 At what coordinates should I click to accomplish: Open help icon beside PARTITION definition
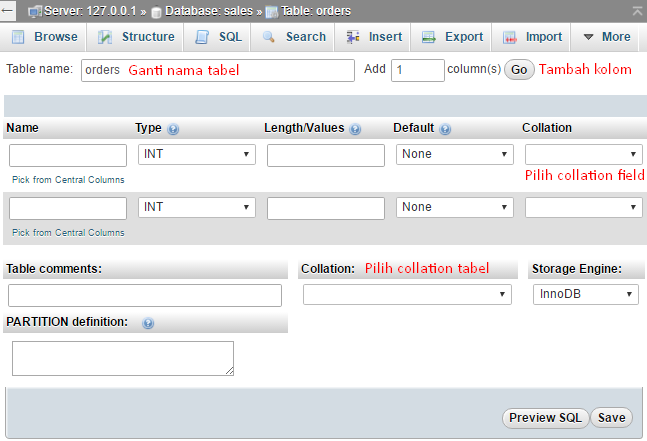point(148,323)
